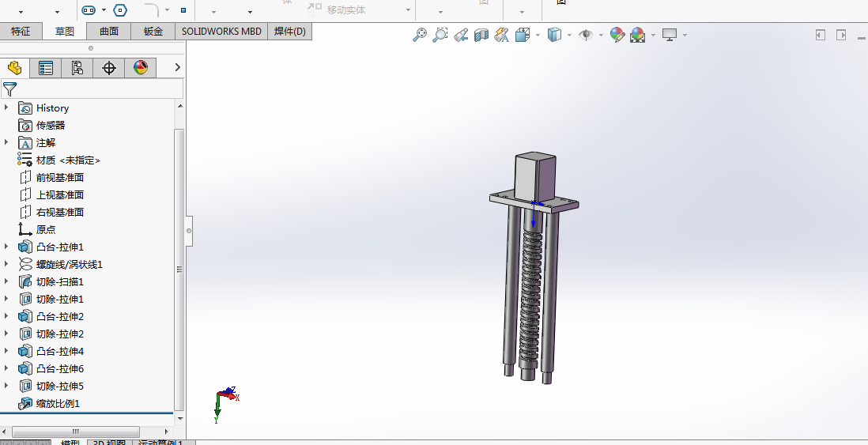Screen dimensions: 868x445
Task: Open View Settings dropdown arrow
Action: pos(685,36)
